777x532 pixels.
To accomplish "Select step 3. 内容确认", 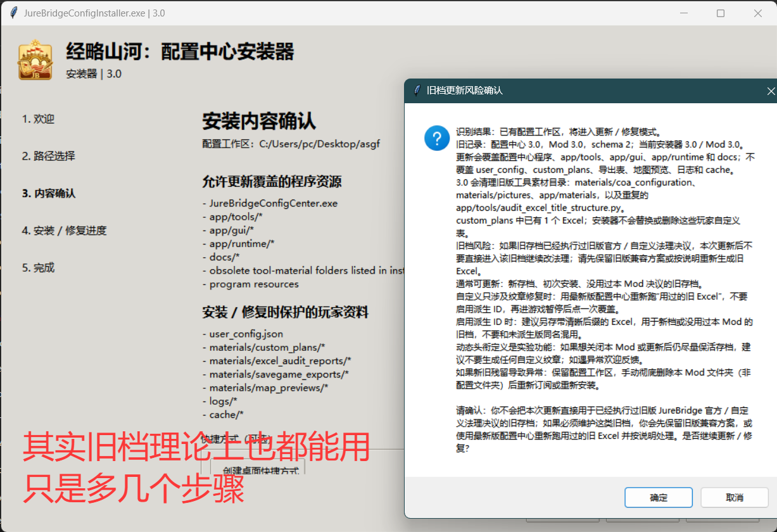I will pyautogui.click(x=48, y=193).
